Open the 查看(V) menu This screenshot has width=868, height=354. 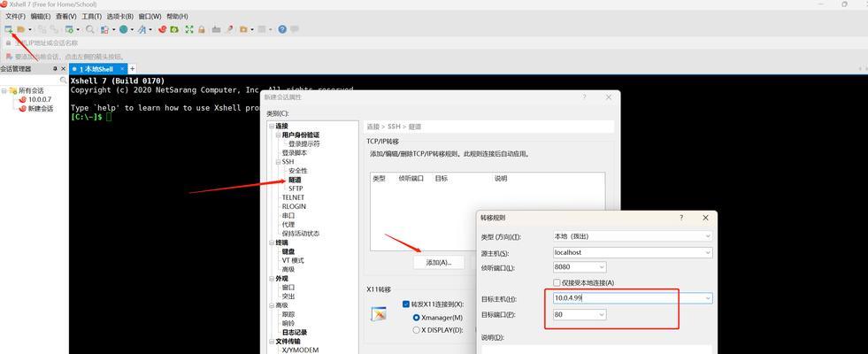coord(65,17)
